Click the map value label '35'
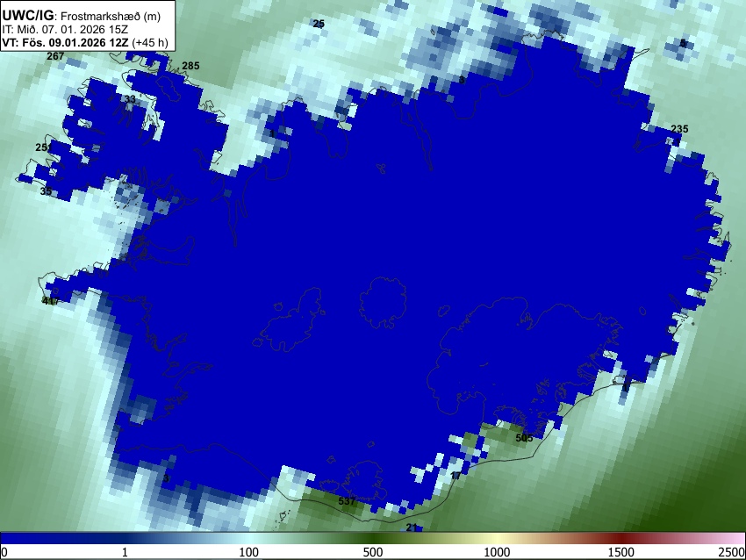This screenshot has width=746, height=560. [46, 191]
